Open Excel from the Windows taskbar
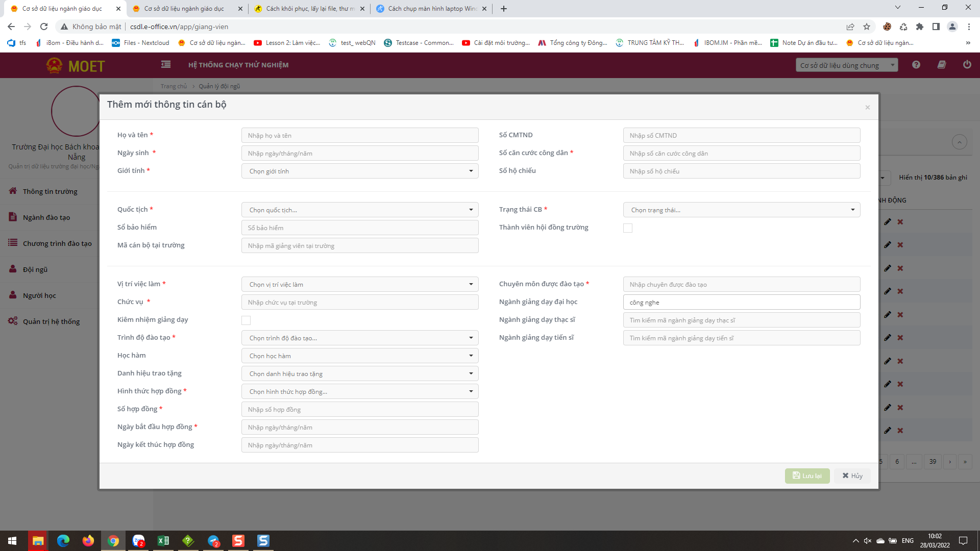Image resolution: width=980 pixels, height=551 pixels. click(x=163, y=541)
